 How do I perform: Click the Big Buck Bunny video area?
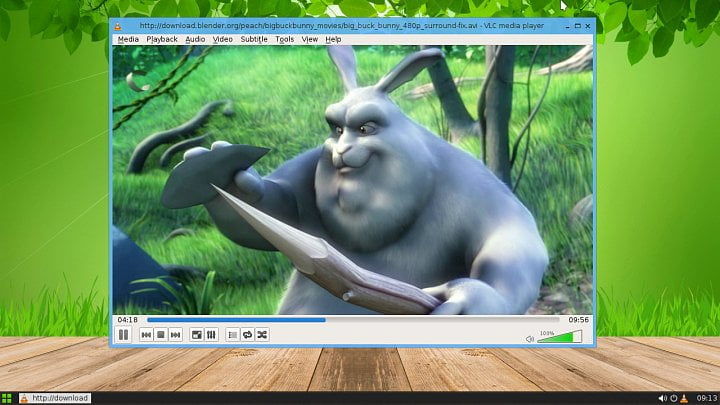tap(353, 180)
